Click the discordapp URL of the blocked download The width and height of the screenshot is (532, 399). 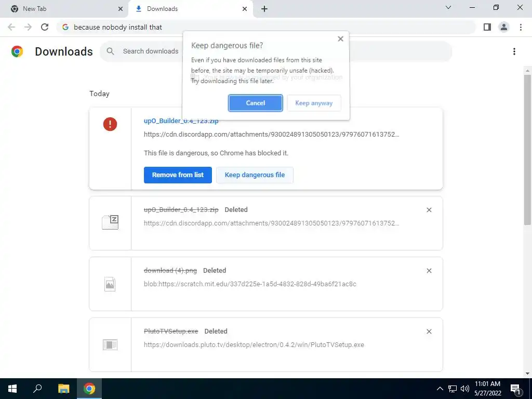(x=271, y=135)
